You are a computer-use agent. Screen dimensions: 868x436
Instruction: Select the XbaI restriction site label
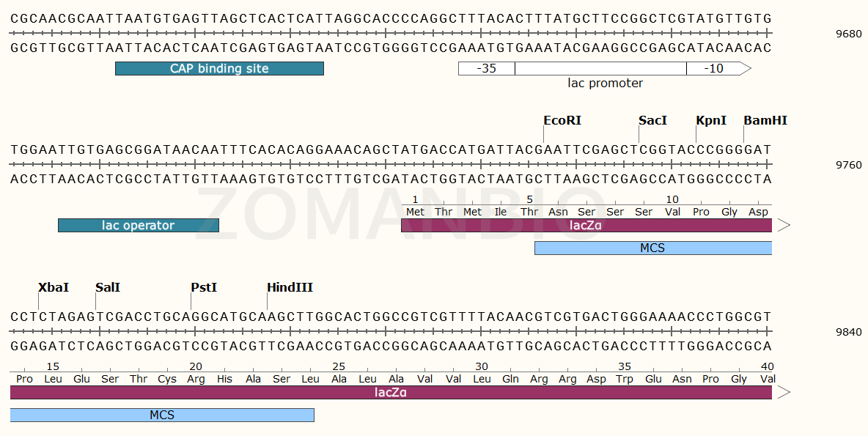(x=54, y=287)
